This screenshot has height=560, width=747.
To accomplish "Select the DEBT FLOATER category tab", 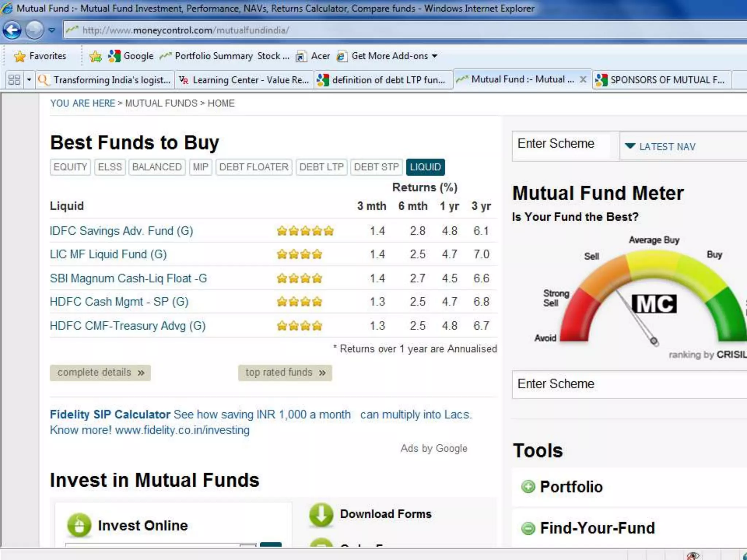I will coord(253,167).
